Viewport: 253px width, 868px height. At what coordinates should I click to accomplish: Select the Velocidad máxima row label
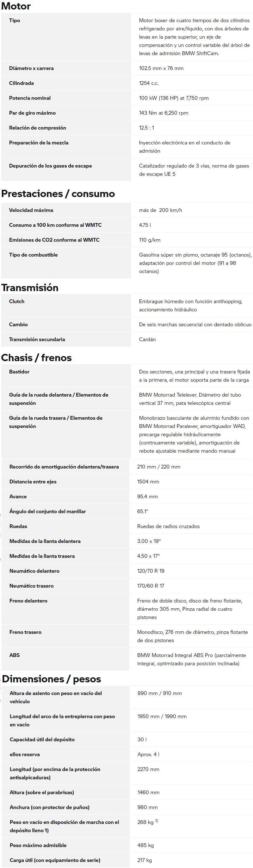click(x=31, y=210)
